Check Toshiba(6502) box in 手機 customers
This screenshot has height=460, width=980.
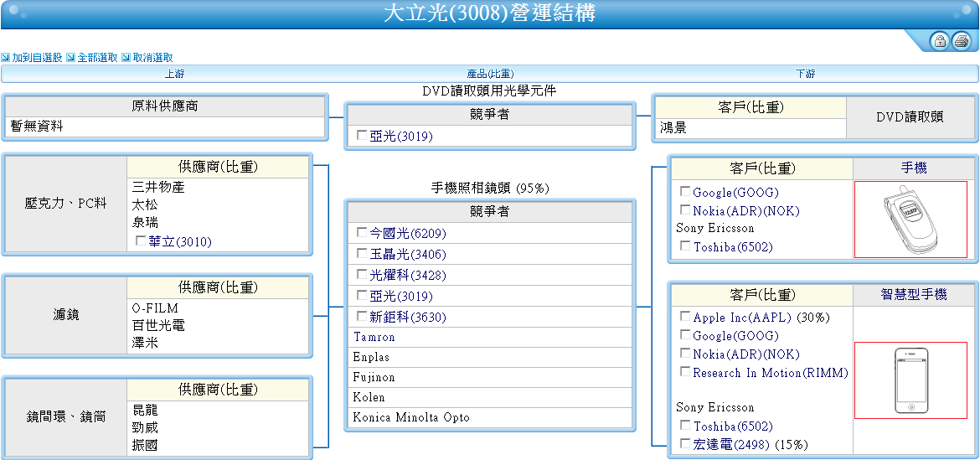[685, 246]
